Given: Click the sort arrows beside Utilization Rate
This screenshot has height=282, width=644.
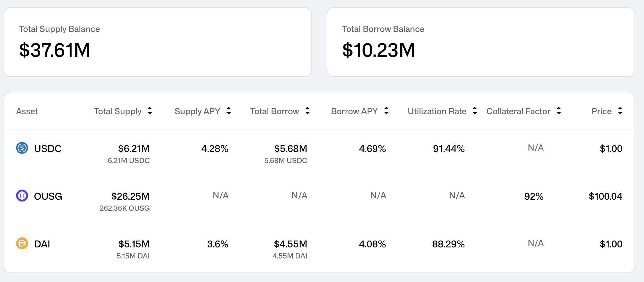Looking at the screenshot, I should 475,111.
